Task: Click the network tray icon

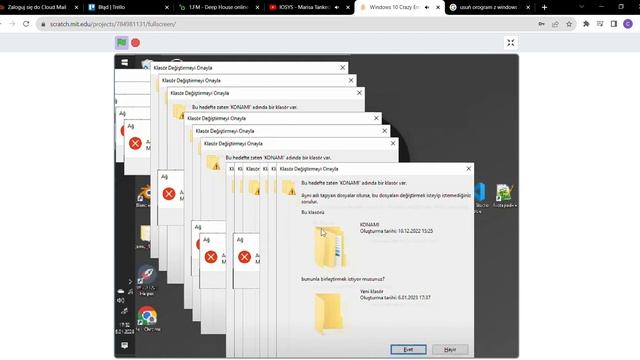Action: click(130, 291)
